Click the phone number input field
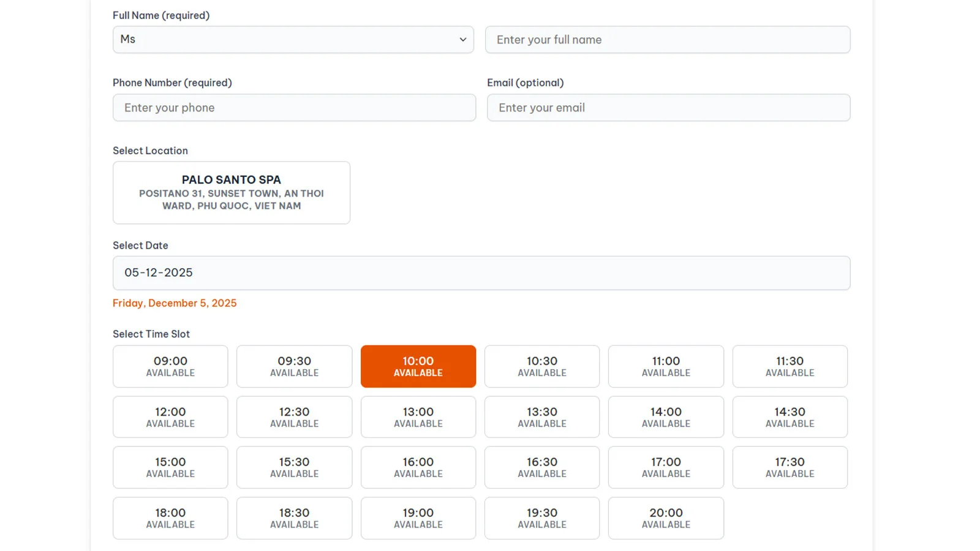980x551 pixels. [294, 108]
